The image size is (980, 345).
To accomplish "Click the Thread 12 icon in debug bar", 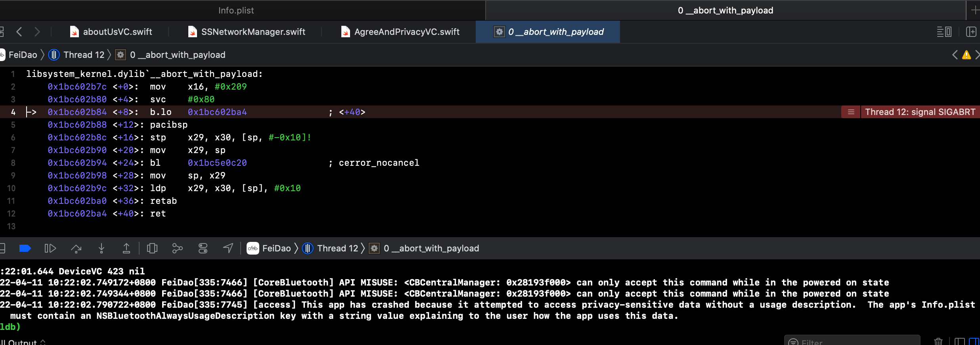I will [x=308, y=248].
